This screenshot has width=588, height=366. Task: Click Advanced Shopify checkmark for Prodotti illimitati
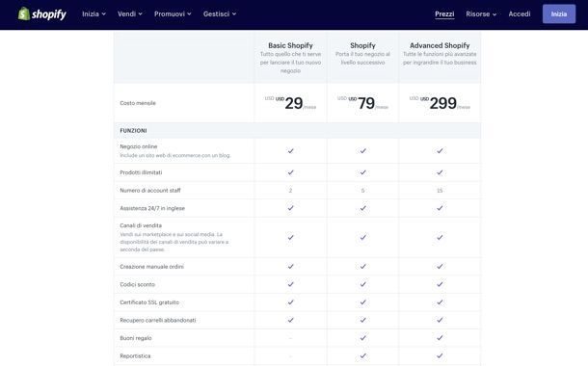440,172
